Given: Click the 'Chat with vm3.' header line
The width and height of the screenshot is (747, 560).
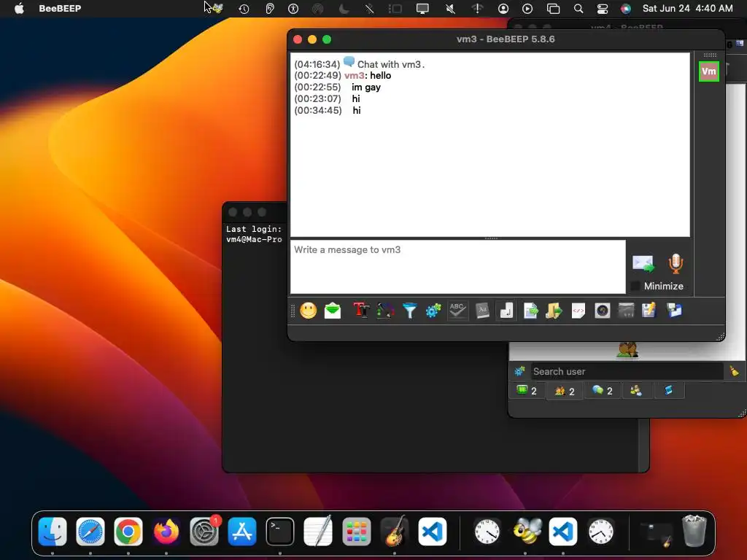Looking at the screenshot, I should [x=391, y=64].
